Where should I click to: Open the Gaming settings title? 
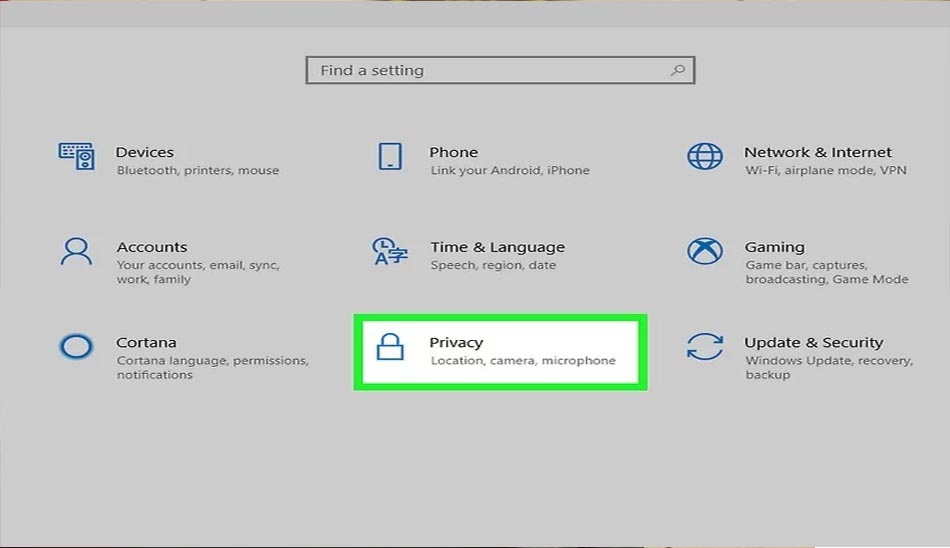pos(775,247)
